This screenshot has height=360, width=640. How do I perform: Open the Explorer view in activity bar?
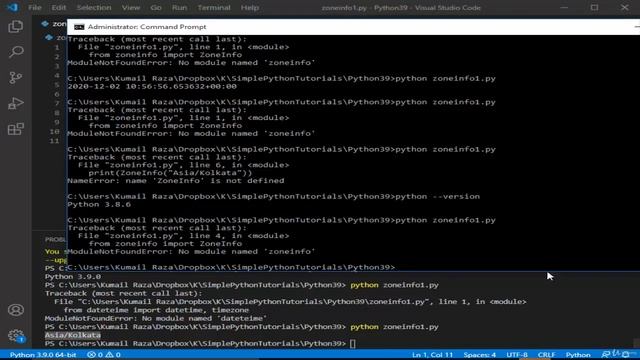pyautogui.click(x=16, y=27)
